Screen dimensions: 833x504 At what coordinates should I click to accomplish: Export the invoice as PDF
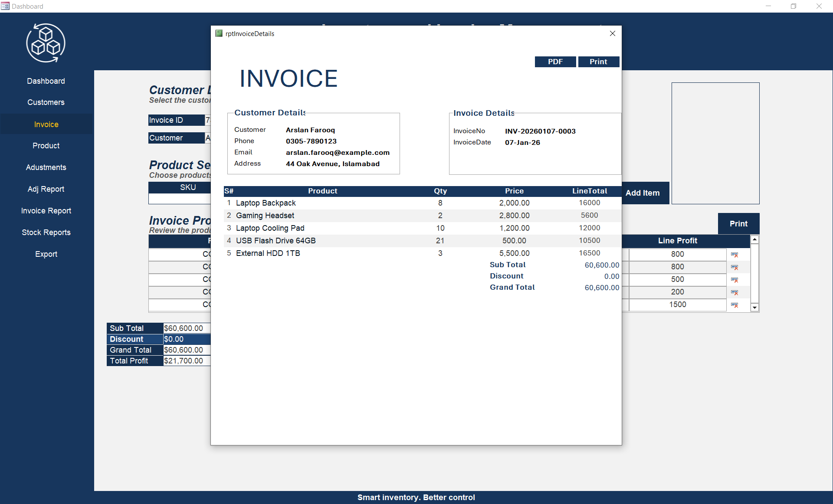[x=555, y=62]
